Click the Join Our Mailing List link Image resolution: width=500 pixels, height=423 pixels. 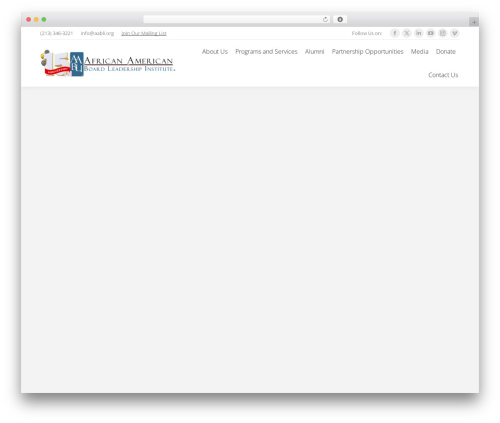click(x=144, y=33)
